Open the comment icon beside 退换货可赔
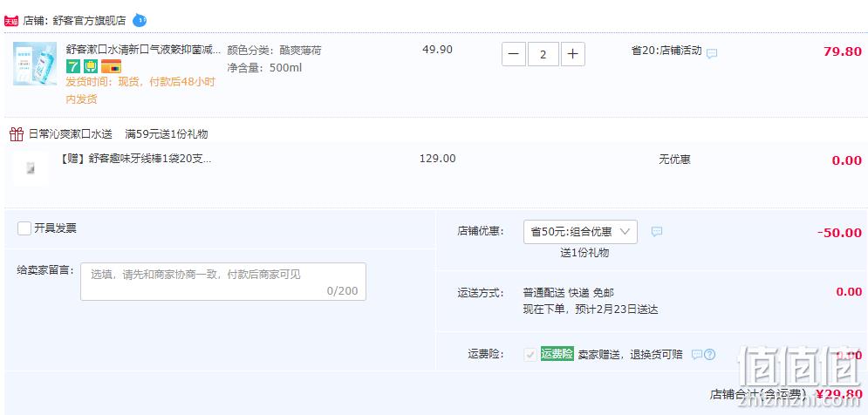 (697, 355)
